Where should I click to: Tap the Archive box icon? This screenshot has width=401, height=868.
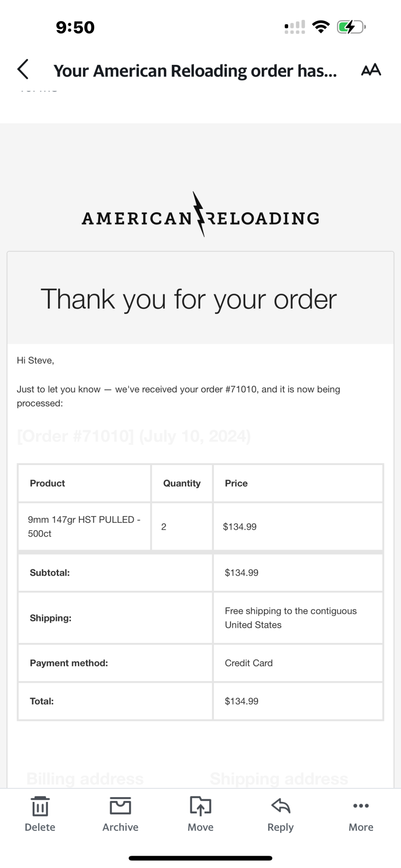(120, 805)
